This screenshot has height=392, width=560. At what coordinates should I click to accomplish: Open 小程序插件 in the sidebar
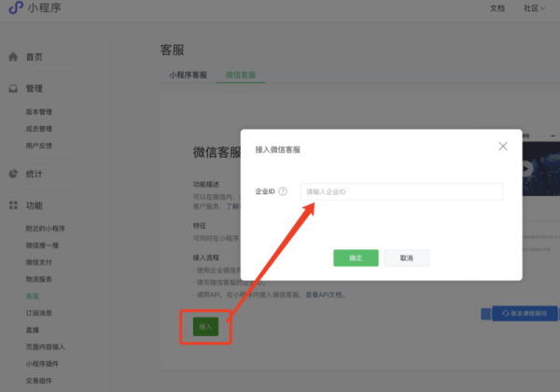point(42,364)
